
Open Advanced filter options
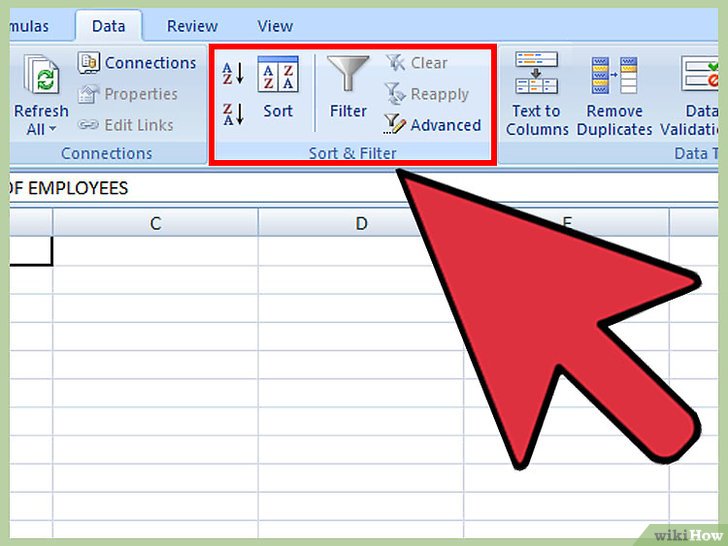tap(432, 124)
